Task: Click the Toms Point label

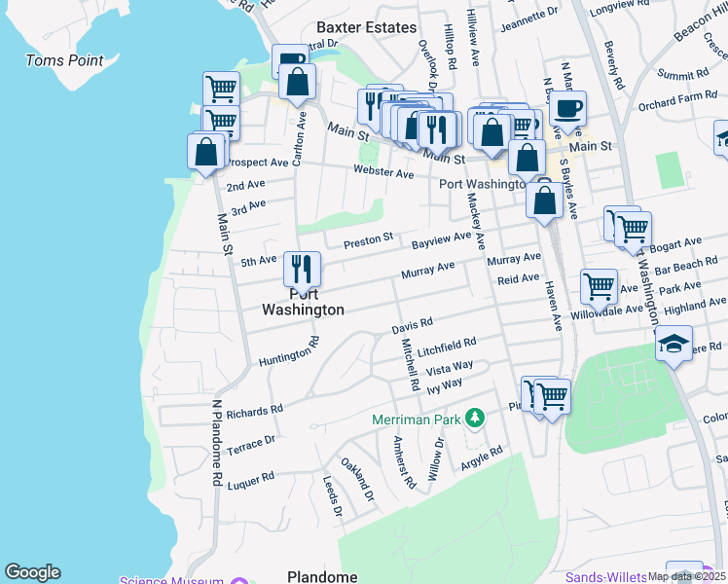Action: (64, 60)
